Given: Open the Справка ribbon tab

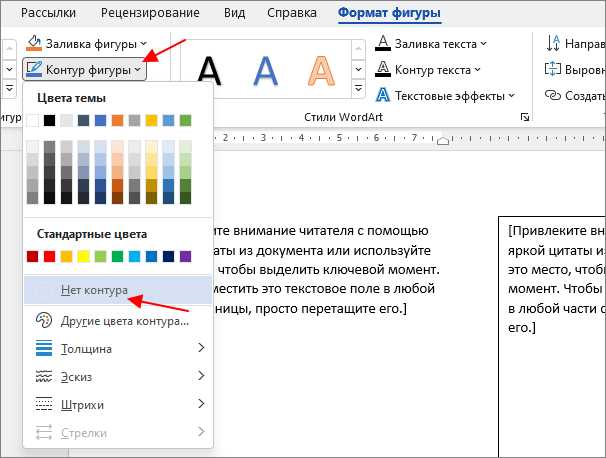Looking at the screenshot, I should point(292,13).
